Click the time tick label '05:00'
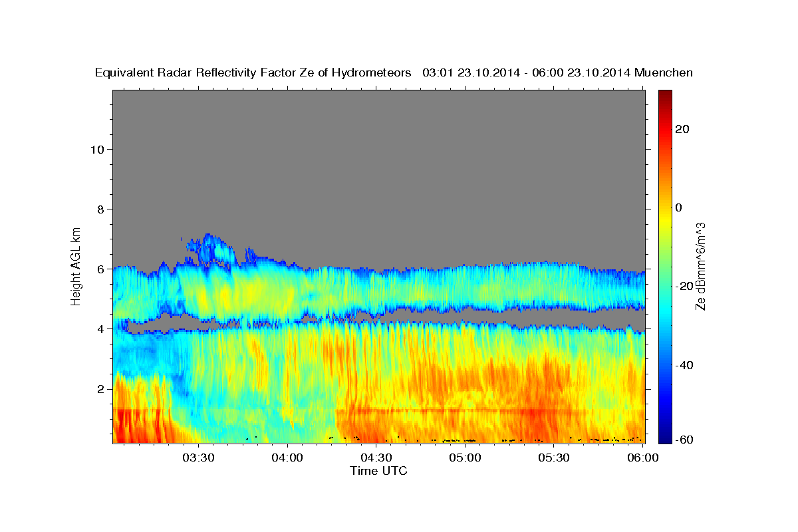 point(465,458)
